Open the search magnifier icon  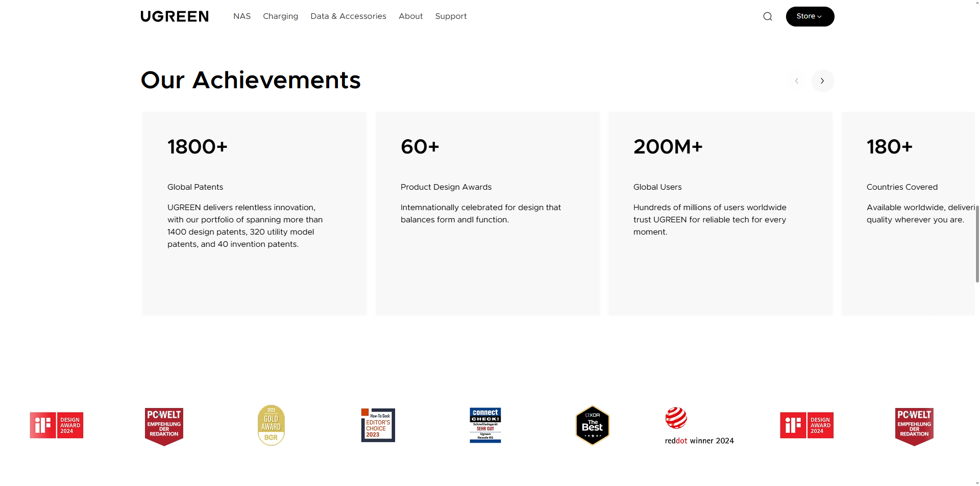pos(767,16)
